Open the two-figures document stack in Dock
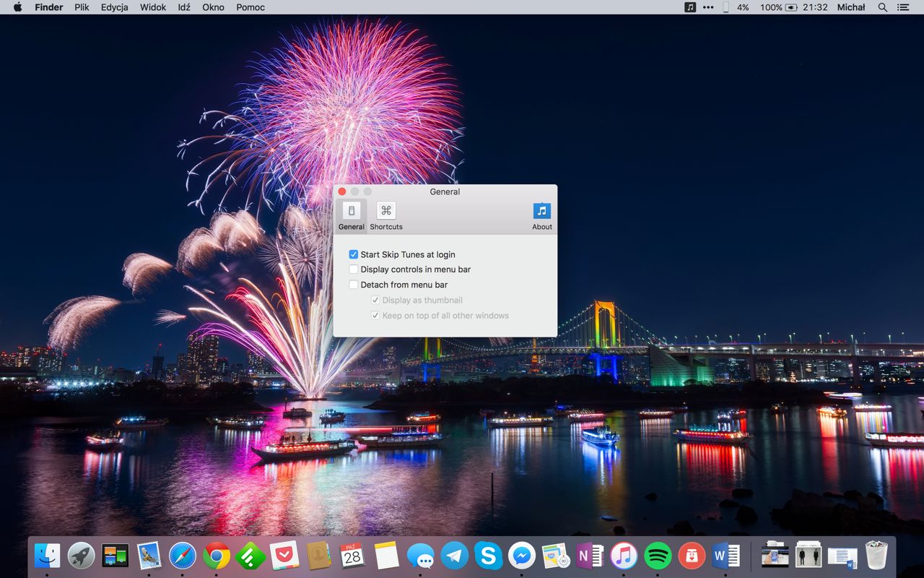The height and width of the screenshot is (578, 924). click(809, 556)
